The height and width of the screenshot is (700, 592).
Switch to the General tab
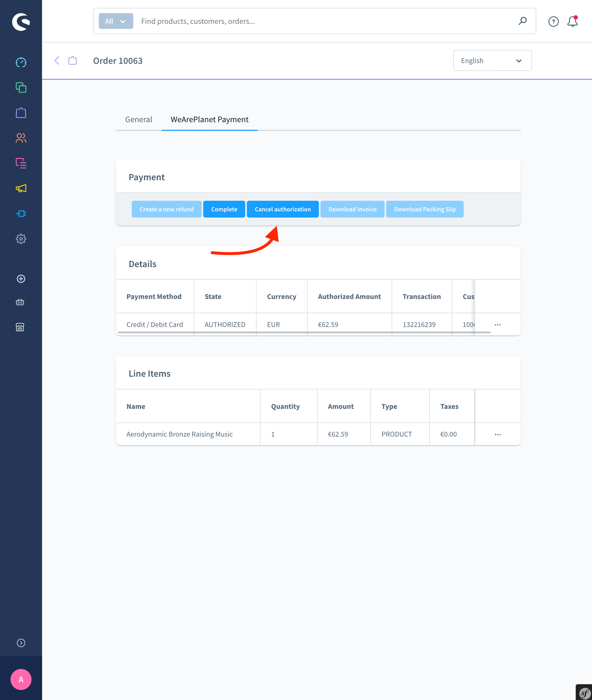(x=138, y=119)
